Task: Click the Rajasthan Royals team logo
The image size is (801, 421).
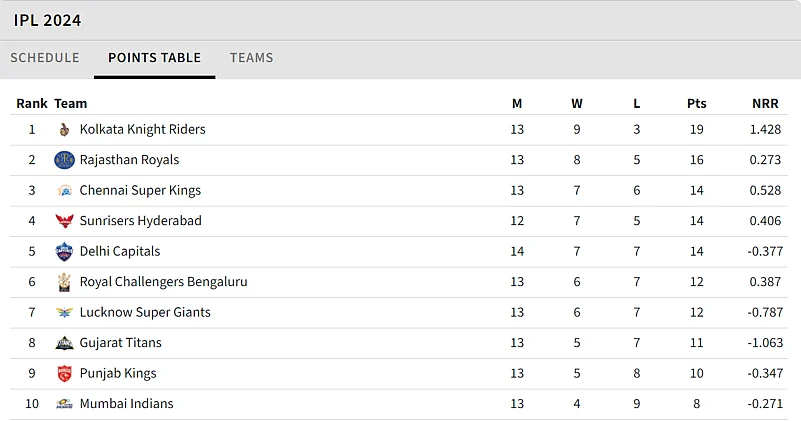Action: tap(64, 160)
